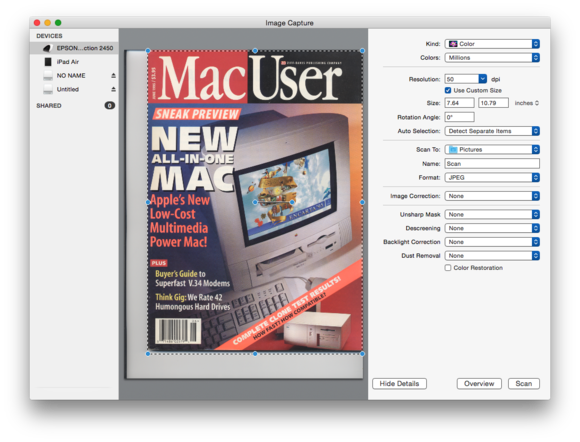Click the Untitled volume icon

48,89
